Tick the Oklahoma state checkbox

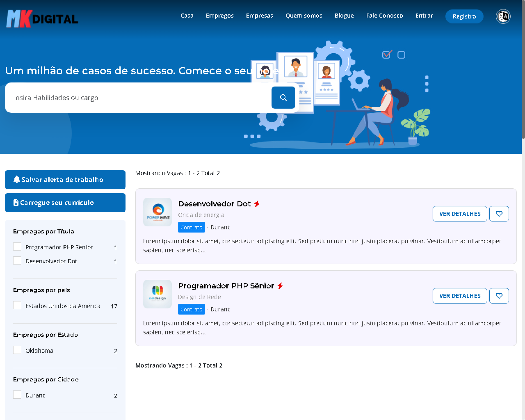[17, 350]
